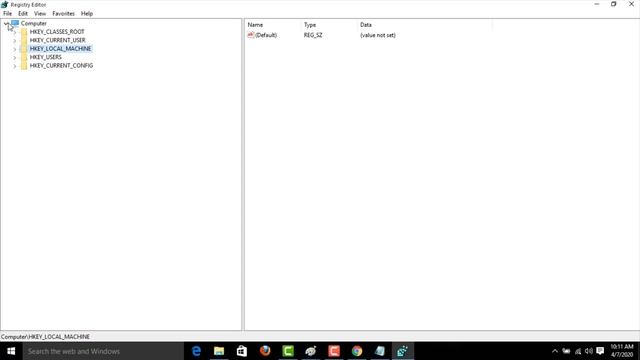Open the notepad-like taskbar app icon
The width and height of the screenshot is (640, 360).
click(380, 351)
